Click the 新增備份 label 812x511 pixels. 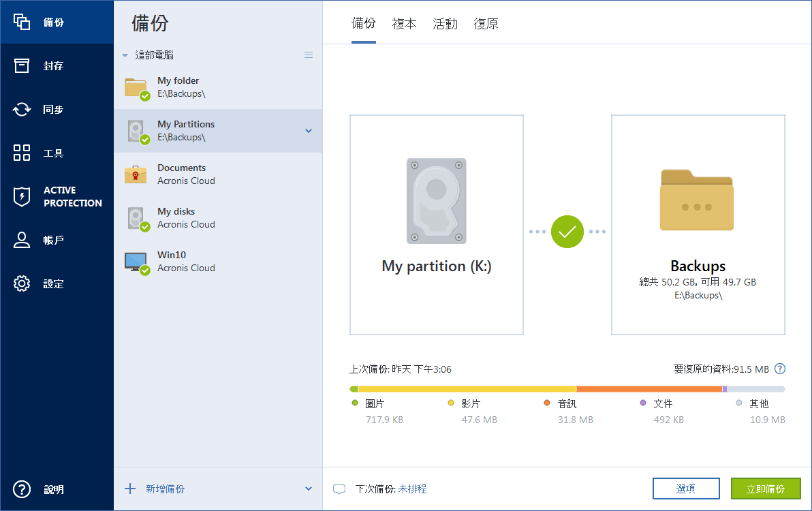pos(166,489)
